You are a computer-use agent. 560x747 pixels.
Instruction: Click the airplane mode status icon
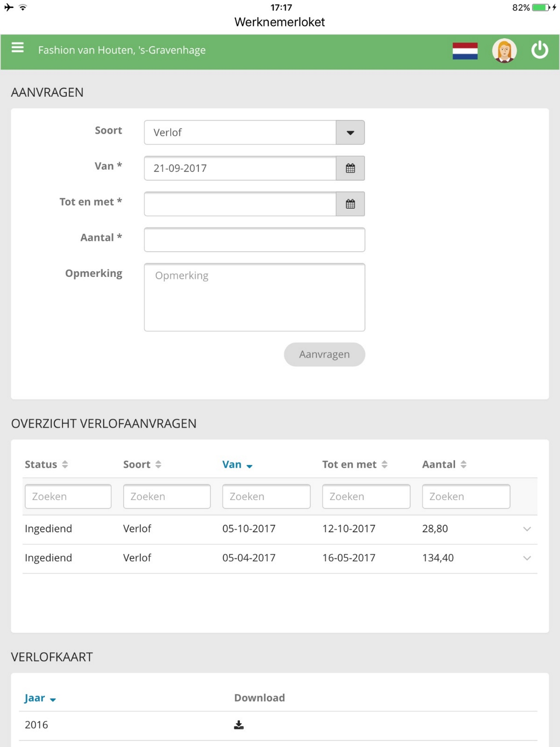point(9,7)
